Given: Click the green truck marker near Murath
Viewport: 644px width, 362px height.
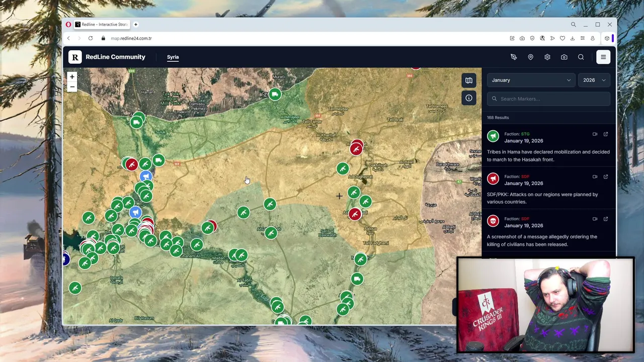Looking at the screenshot, I should point(275,94).
